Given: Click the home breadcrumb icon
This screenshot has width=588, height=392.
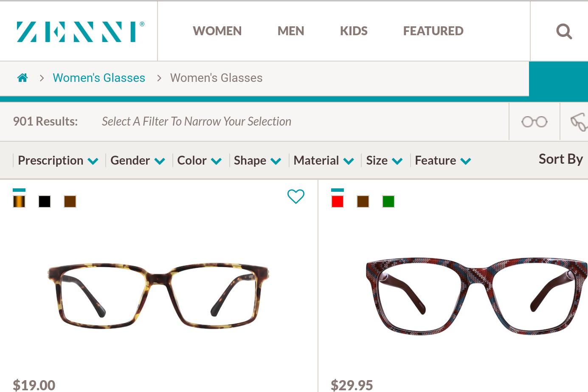Looking at the screenshot, I should (23, 78).
